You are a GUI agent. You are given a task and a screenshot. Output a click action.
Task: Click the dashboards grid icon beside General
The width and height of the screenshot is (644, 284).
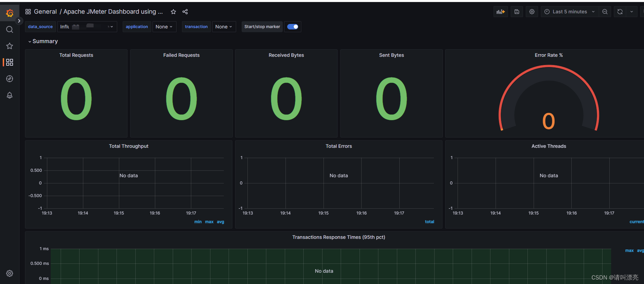coord(28,12)
